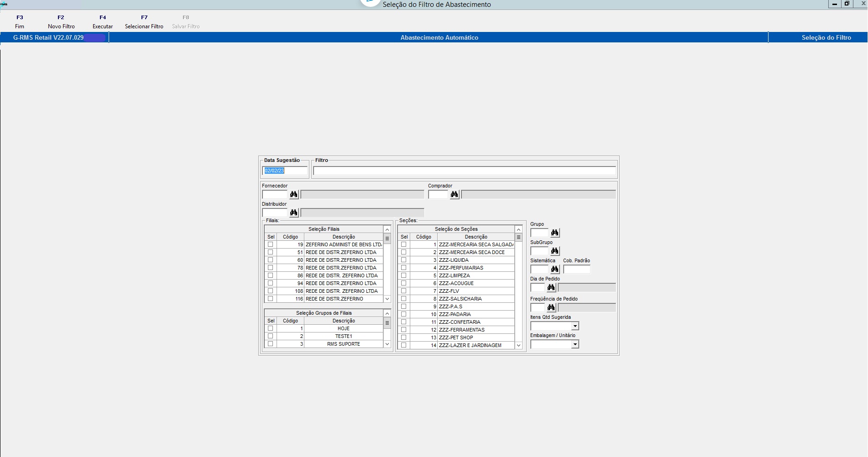Image resolution: width=868 pixels, height=457 pixels.
Task: Open Freqüência de Pedido binoculars lookup
Action: click(x=551, y=308)
